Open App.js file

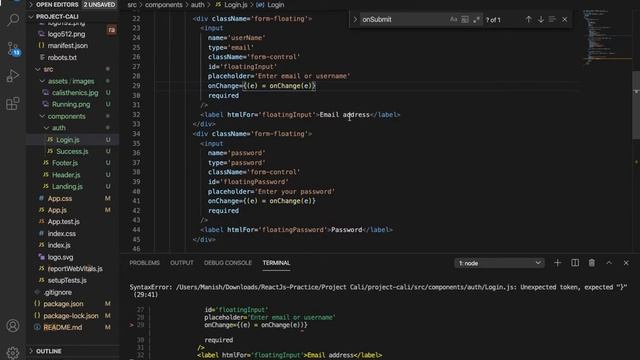73,210
